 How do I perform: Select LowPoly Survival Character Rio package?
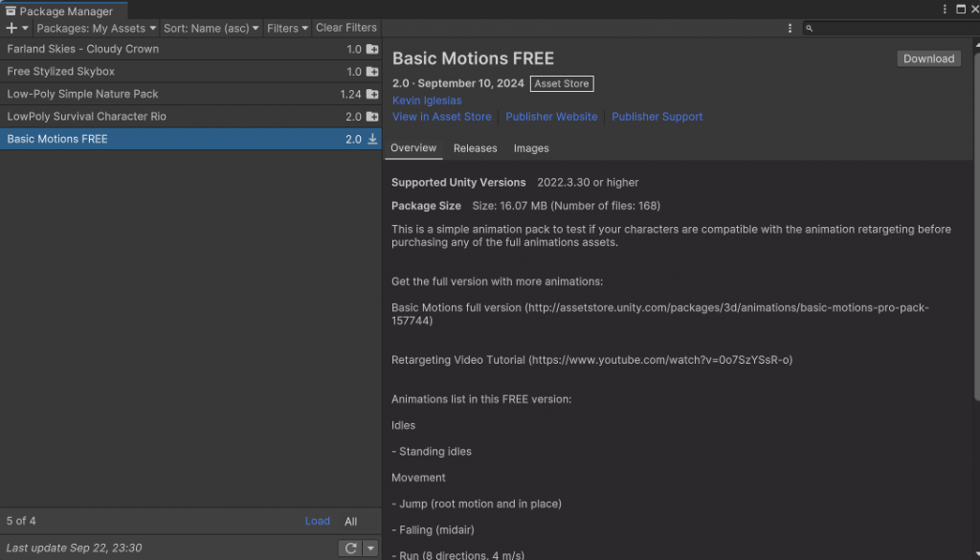(x=190, y=116)
